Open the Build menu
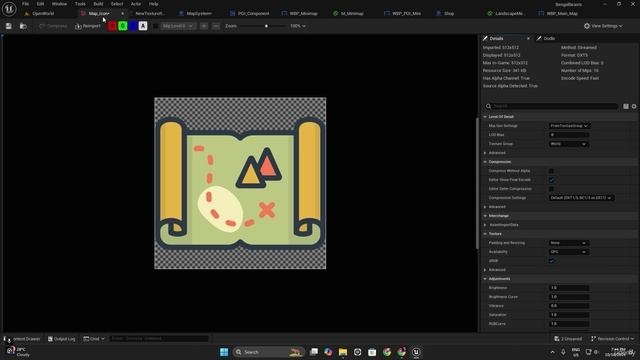Image resolution: width=640 pixels, height=360 pixels. click(x=98, y=4)
